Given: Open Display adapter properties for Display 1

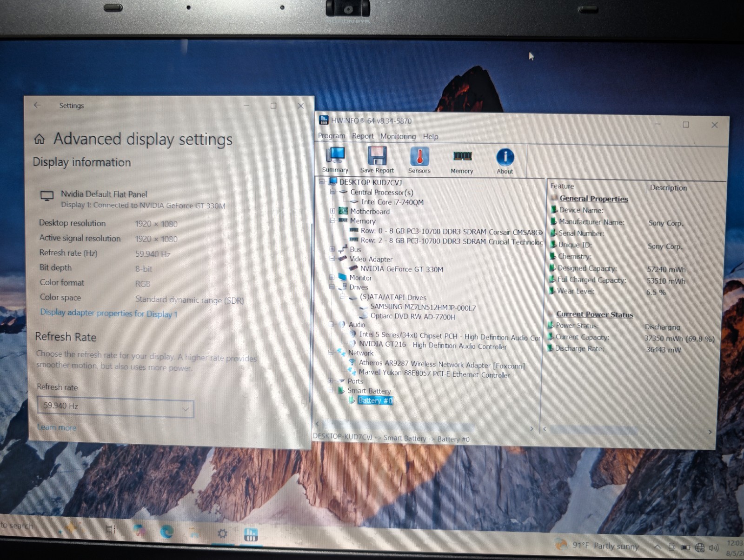Looking at the screenshot, I should (x=109, y=313).
